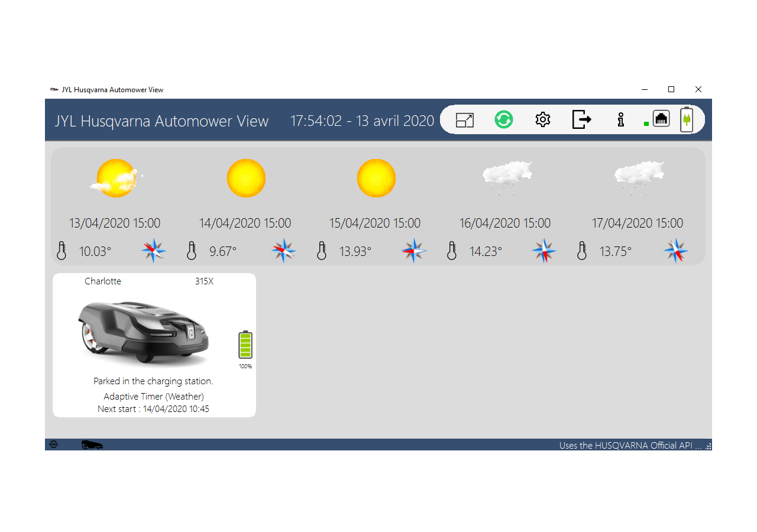The image size is (757, 532).
Task: Click the sun icon for 14/04/2020
Action: click(x=246, y=178)
